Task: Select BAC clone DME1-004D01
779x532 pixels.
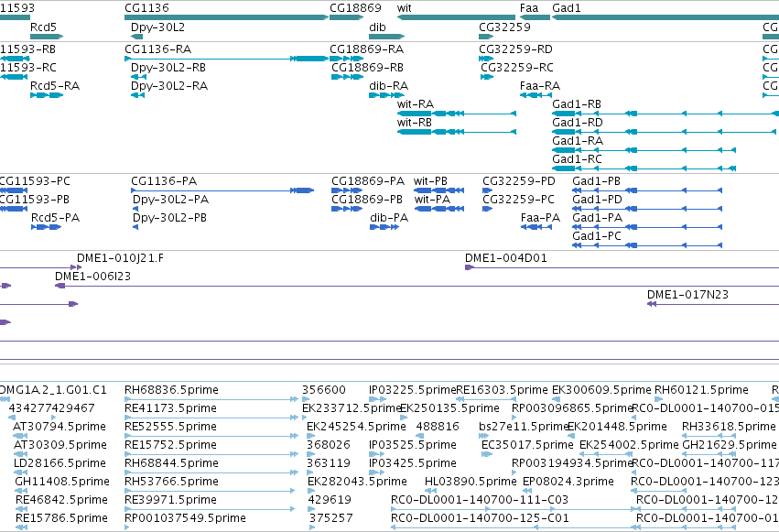Action: (x=505, y=258)
